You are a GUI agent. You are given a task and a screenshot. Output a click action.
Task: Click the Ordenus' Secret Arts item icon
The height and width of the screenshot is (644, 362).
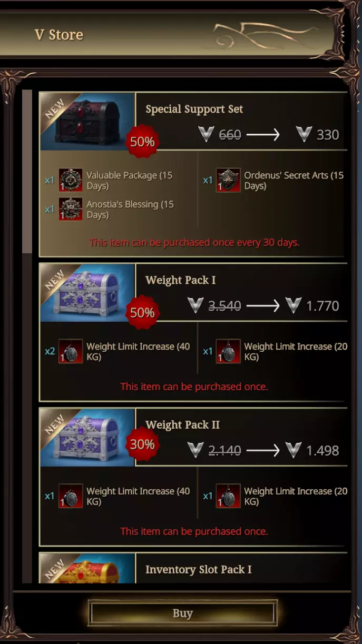(x=228, y=180)
